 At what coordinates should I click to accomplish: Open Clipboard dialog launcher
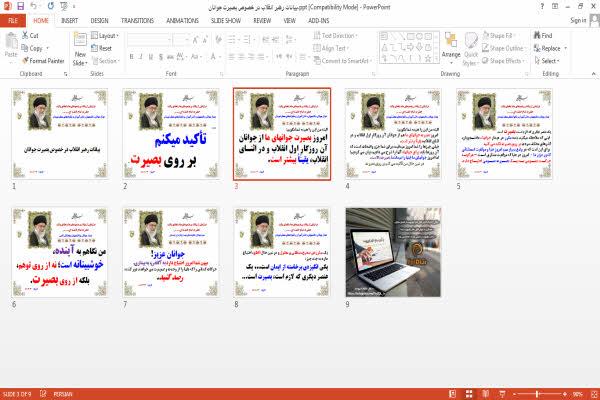point(65,74)
